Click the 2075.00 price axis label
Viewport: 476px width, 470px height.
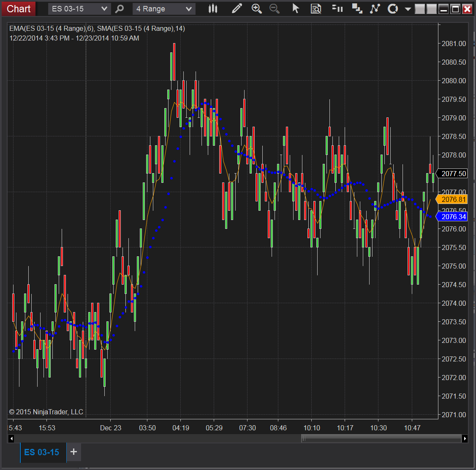coord(454,266)
